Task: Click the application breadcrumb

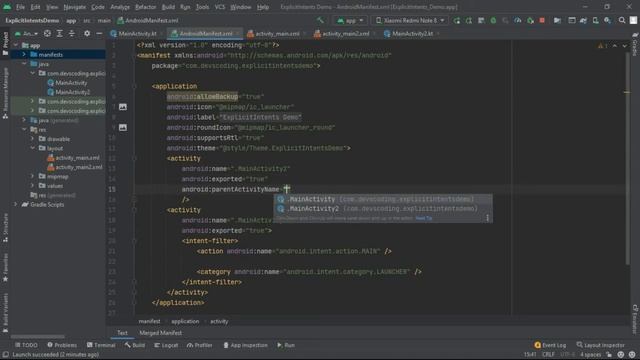Action: point(185,322)
